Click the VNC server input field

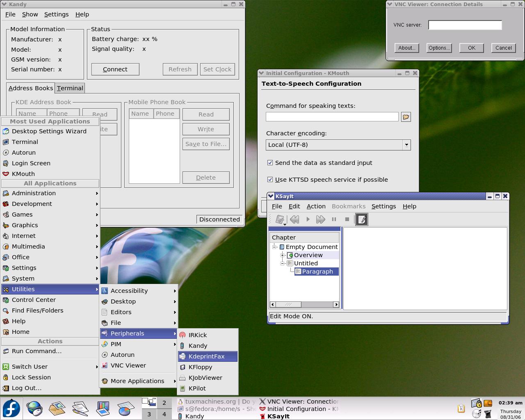pyautogui.click(x=465, y=25)
